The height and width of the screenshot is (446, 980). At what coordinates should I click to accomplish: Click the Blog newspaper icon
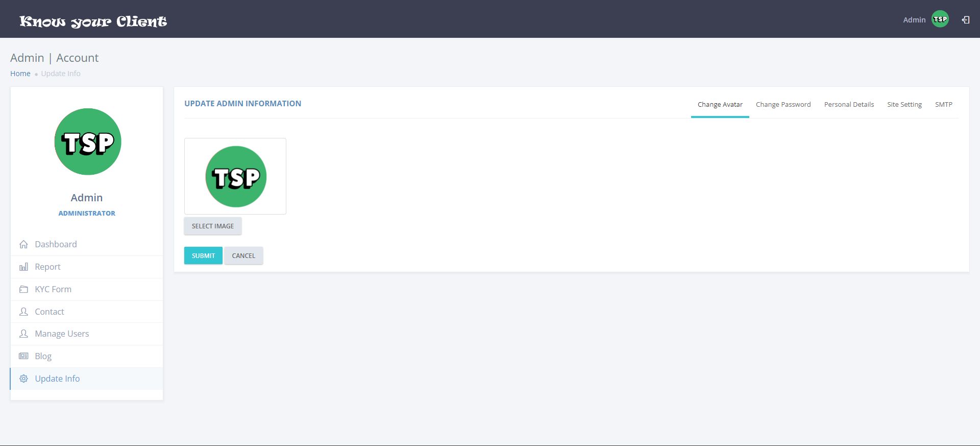tap(23, 356)
